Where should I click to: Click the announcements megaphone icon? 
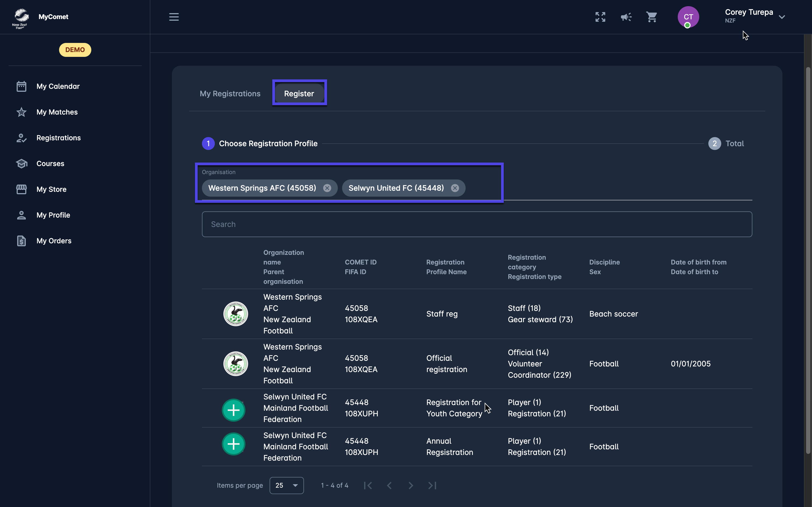click(x=626, y=17)
